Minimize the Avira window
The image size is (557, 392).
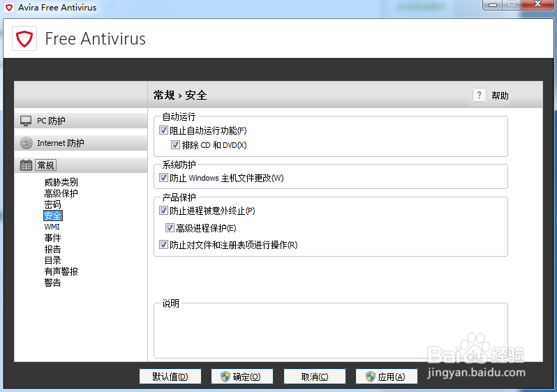click(x=493, y=5)
